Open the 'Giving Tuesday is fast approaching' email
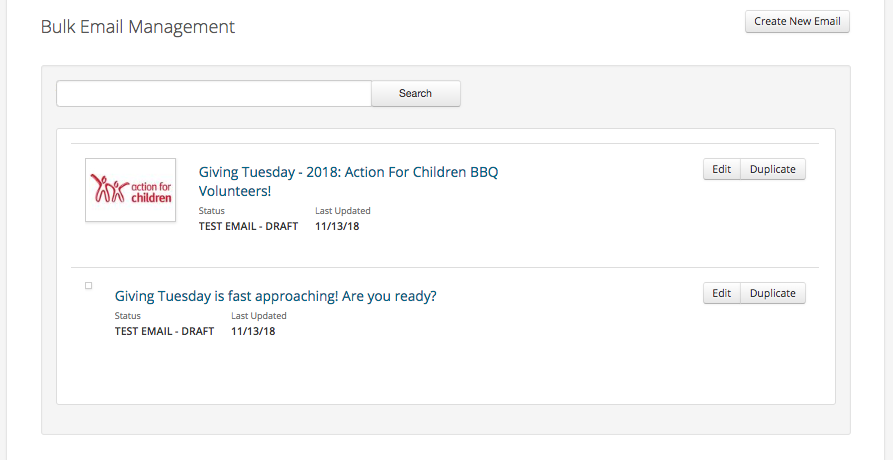893x460 pixels. tap(275, 296)
